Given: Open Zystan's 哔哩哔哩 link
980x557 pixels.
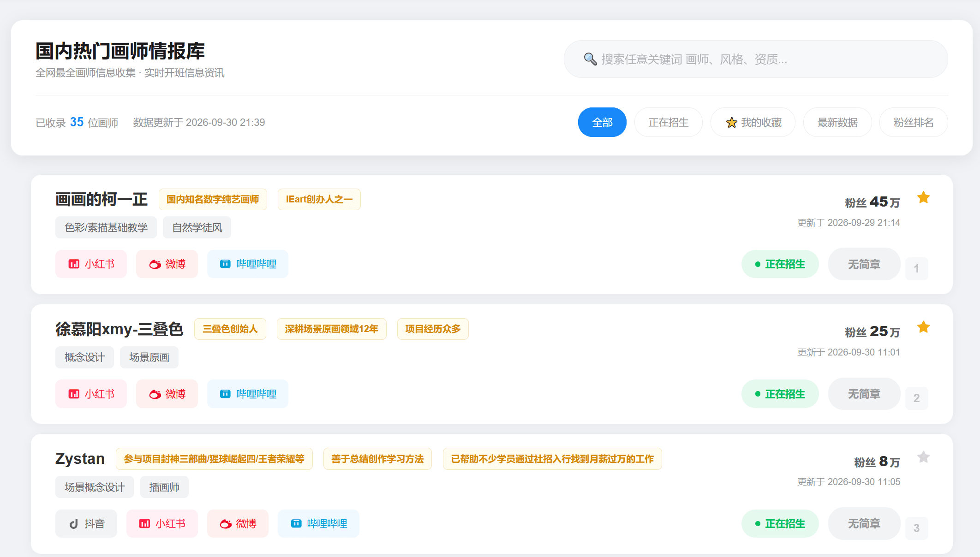Looking at the screenshot, I should point(318,523).
